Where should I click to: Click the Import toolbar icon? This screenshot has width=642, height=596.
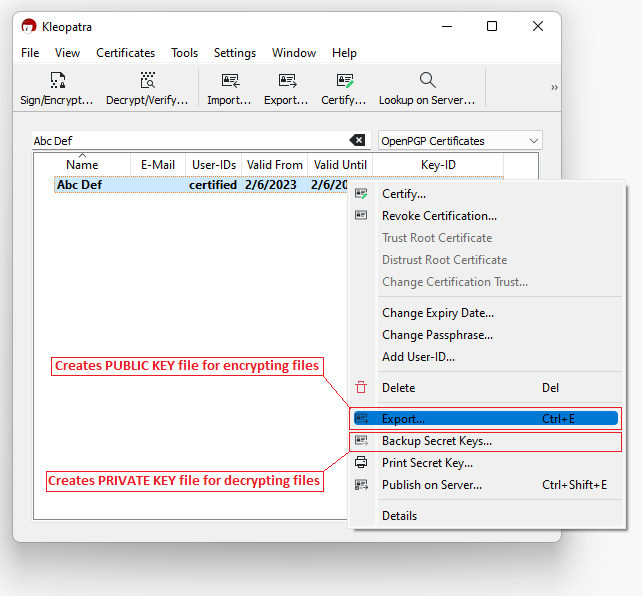coord(230,80)
